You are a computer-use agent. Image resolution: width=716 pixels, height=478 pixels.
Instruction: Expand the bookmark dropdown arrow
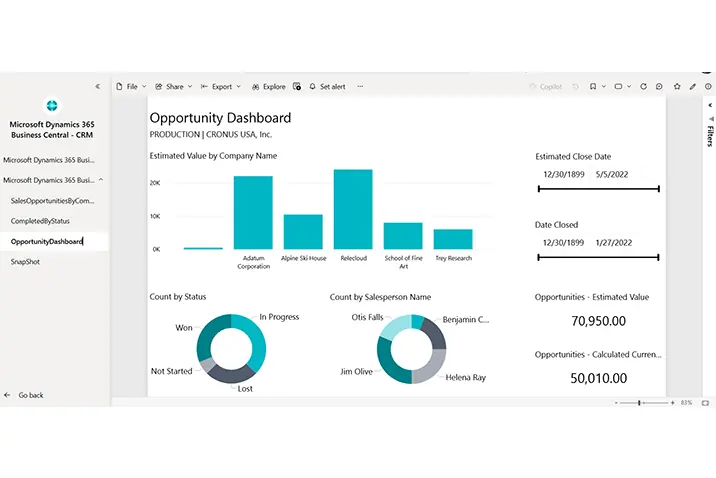click(x=604, y=86)
